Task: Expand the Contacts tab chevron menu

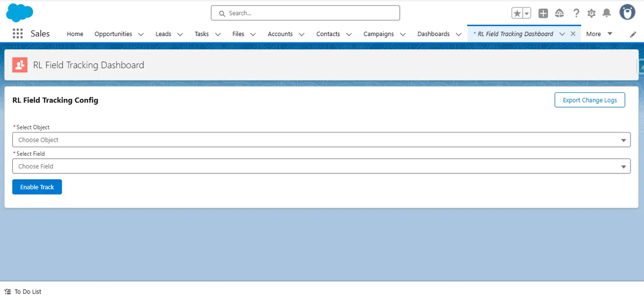Action: (x=349, y=34)
